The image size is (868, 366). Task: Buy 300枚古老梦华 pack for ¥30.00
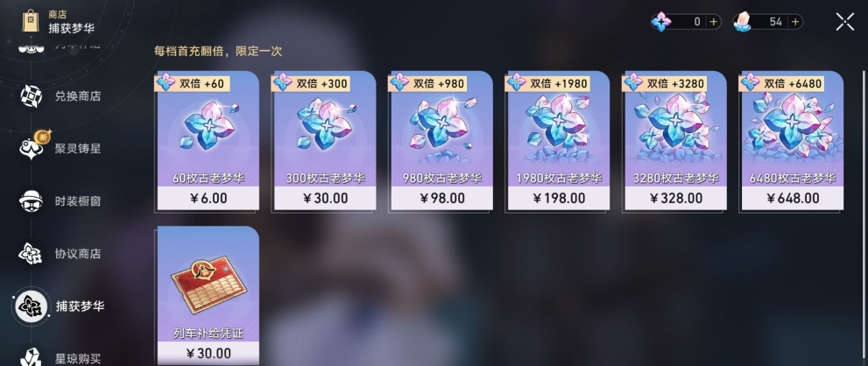pos(325,141)
